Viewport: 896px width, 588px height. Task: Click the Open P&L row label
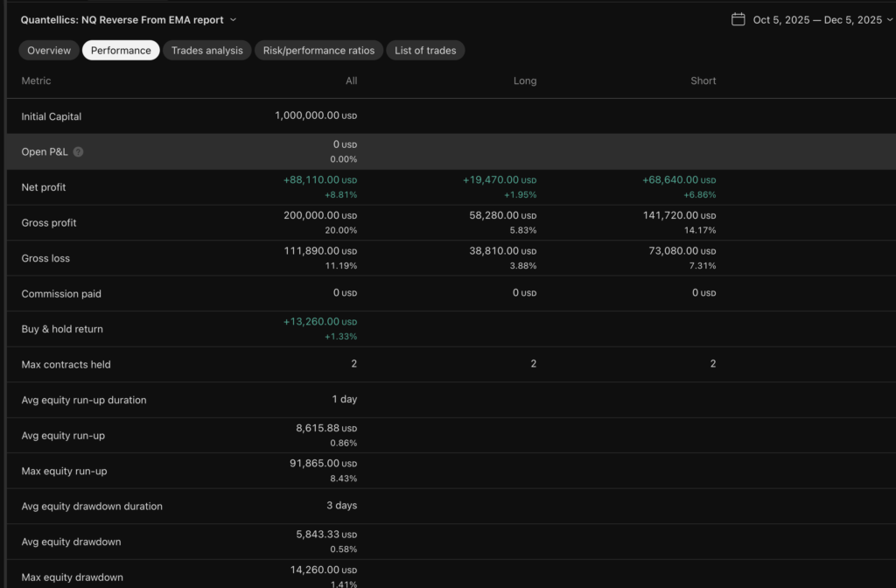[45, 152]
